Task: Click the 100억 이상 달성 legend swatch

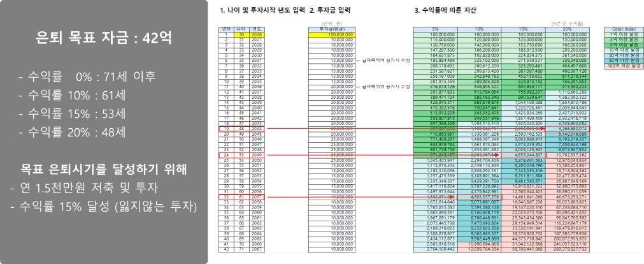Action: pos(622,64)
